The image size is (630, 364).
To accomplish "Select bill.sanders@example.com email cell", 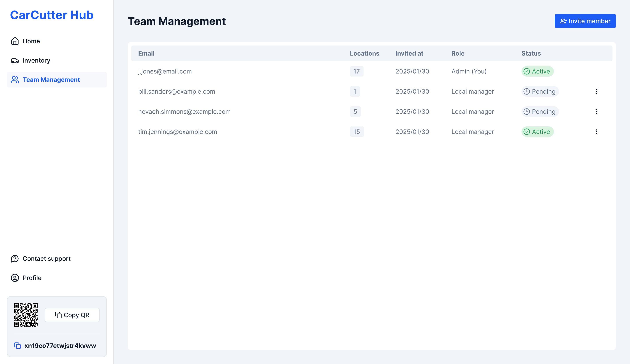I will click(177, 91).
